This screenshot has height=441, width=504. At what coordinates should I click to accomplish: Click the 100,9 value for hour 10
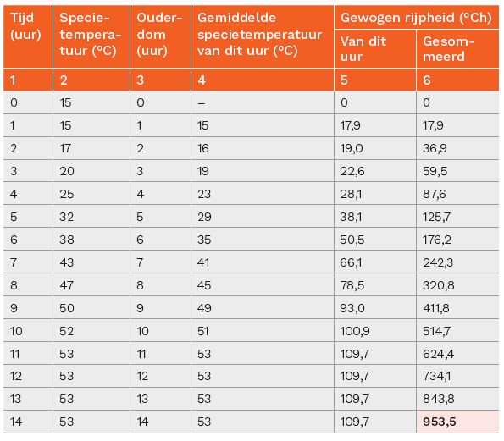pos(375,331)
